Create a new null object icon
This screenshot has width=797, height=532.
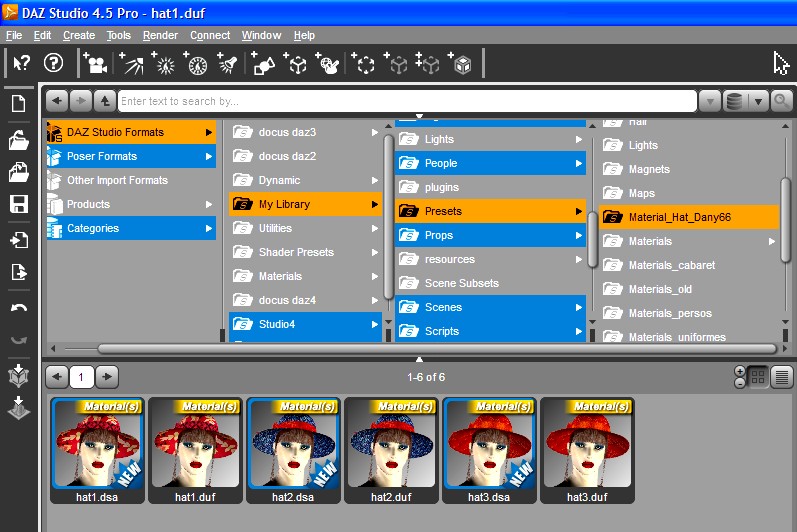295,64
